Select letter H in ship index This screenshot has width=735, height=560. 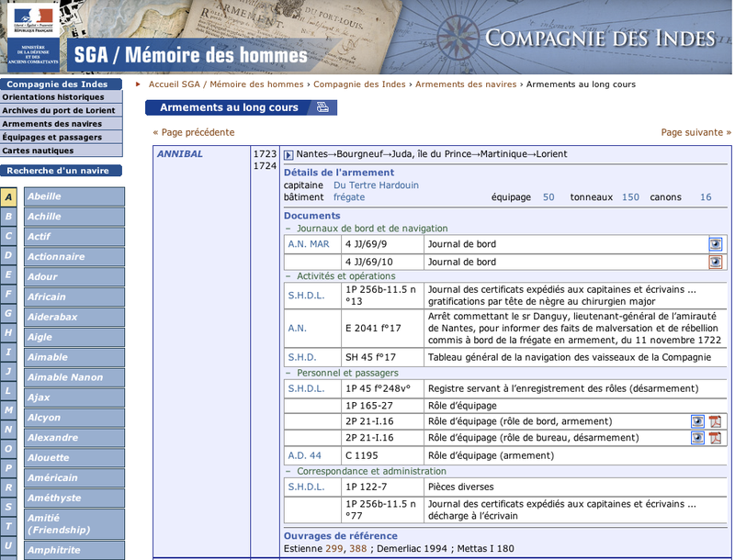[8, 333]
